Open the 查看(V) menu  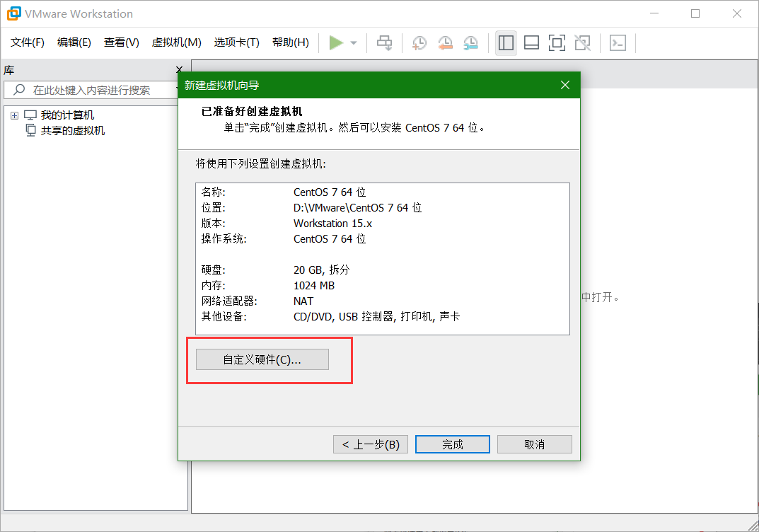122,42
